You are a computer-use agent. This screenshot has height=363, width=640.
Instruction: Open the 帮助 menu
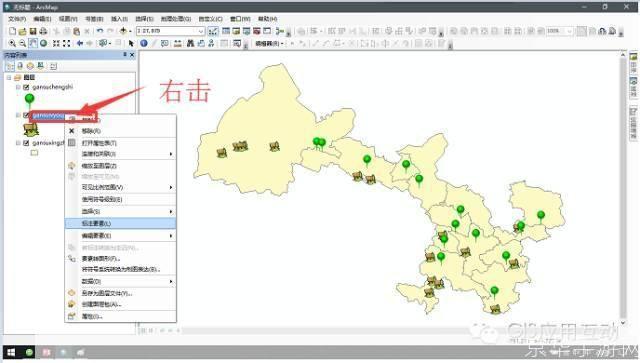(268, 19)
